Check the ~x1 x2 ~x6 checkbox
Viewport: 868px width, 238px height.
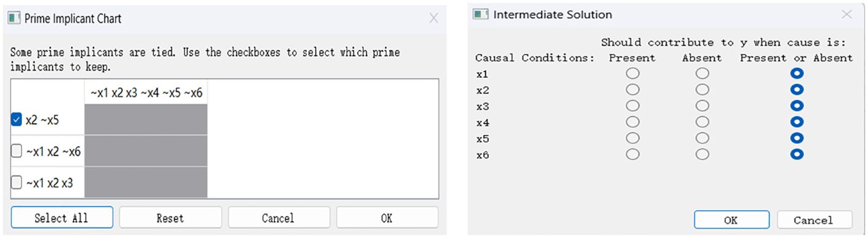point(17,152)
